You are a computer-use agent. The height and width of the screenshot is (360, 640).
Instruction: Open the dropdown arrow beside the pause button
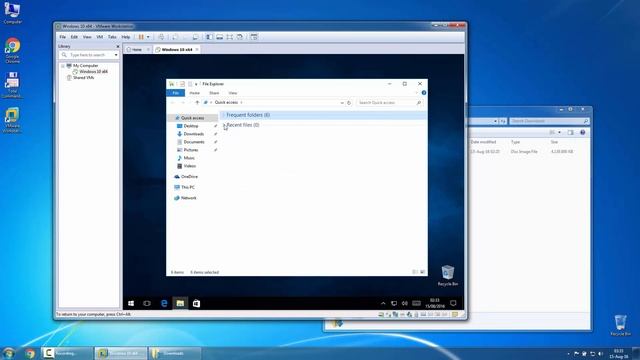click(148, 37)
